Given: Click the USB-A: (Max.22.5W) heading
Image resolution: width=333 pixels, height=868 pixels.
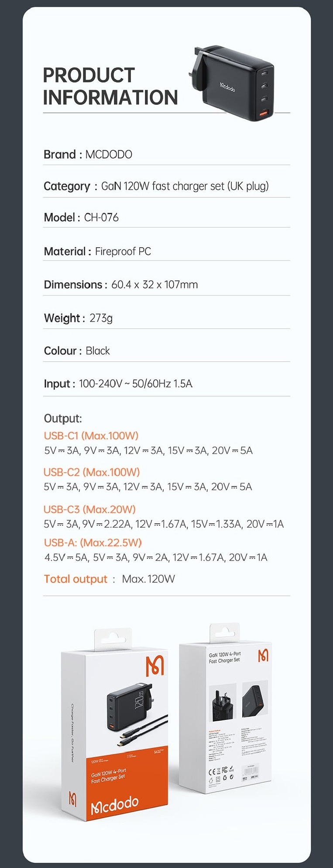Looking at the screenshot, I should pyautogui.click(x=93, y=543).
